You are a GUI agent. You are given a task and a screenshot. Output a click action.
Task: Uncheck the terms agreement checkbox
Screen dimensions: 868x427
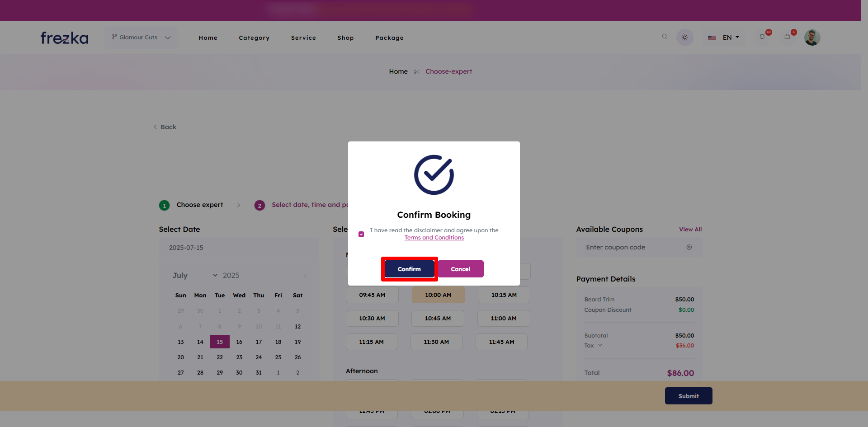click(x=361, y=234)
